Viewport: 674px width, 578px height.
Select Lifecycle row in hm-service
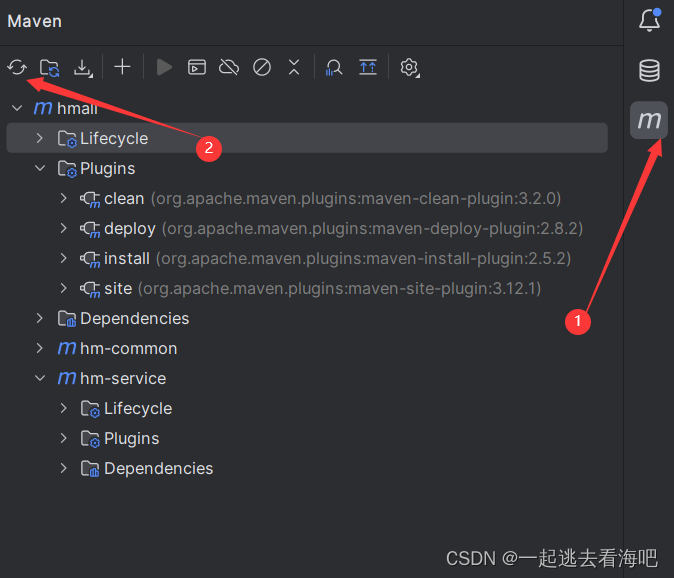click(307, 408)
